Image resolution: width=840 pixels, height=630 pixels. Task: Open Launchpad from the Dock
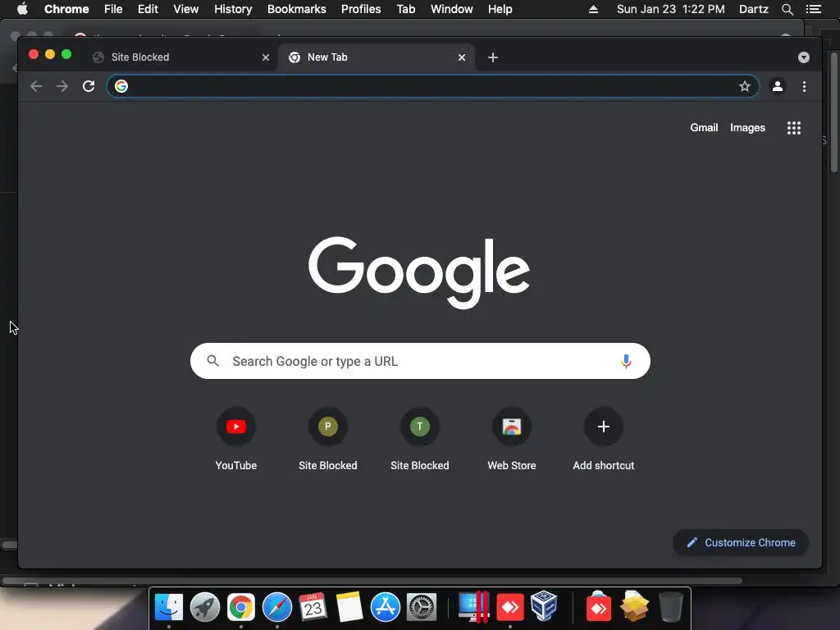point(204,607)
